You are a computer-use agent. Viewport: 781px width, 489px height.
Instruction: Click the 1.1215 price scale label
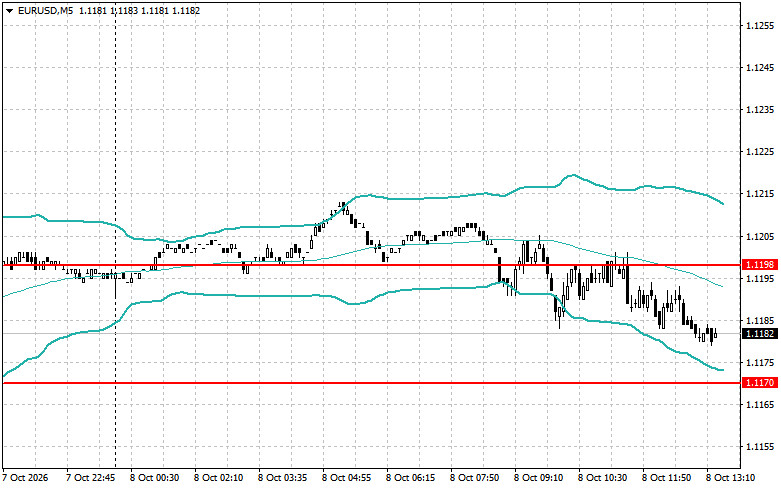point(760,194)
